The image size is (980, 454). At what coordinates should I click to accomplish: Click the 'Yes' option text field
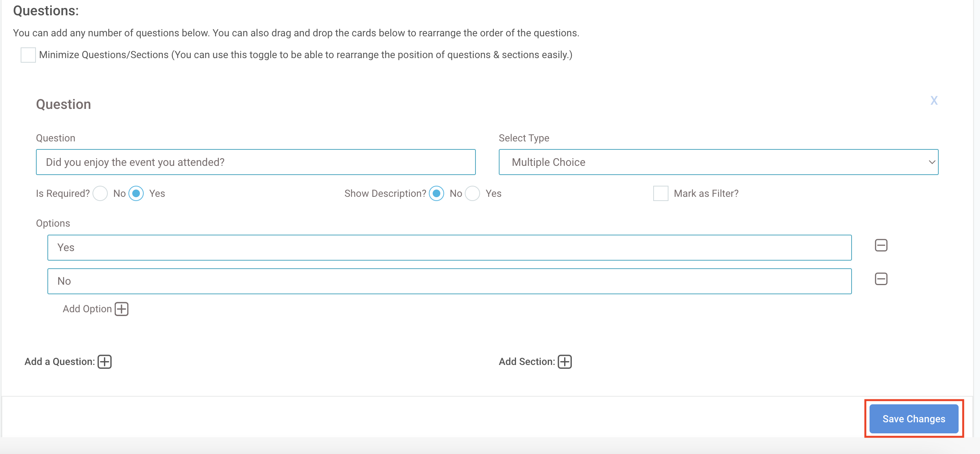[449, 248]
